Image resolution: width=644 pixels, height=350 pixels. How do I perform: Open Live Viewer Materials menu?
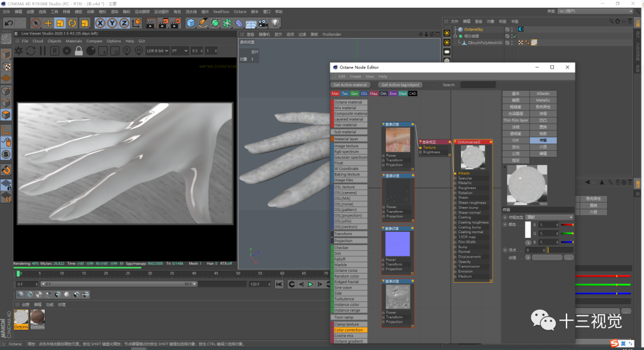(x=74, y=41)
